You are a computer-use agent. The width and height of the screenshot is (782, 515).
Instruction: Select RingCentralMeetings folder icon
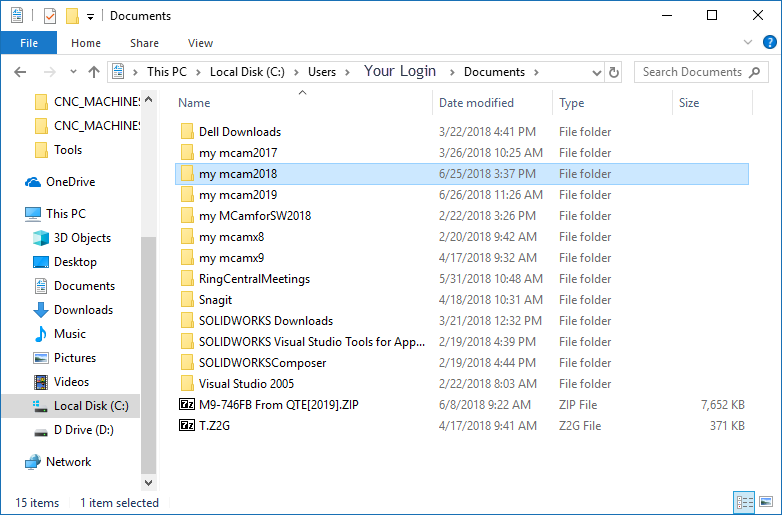(x=187, y=279)
